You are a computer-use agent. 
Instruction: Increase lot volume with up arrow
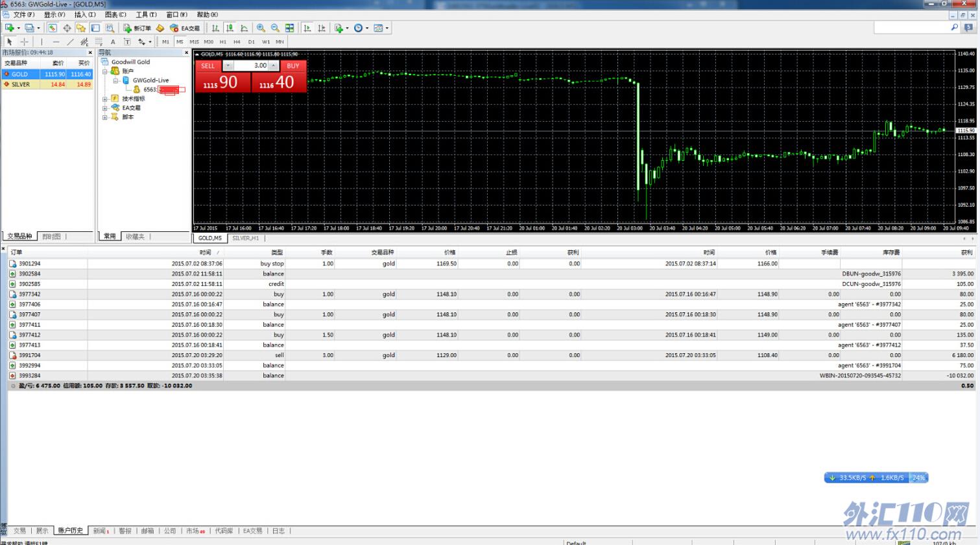(x=274, y=65)
